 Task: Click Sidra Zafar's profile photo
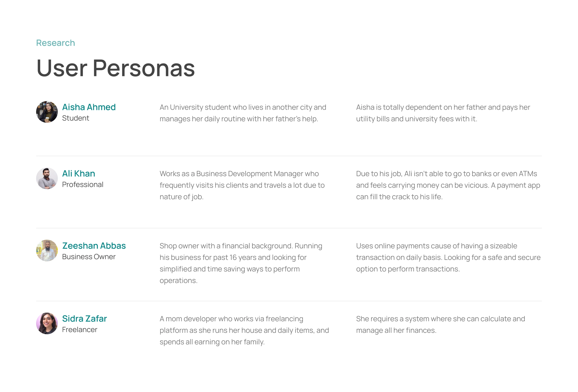point(47,323)
